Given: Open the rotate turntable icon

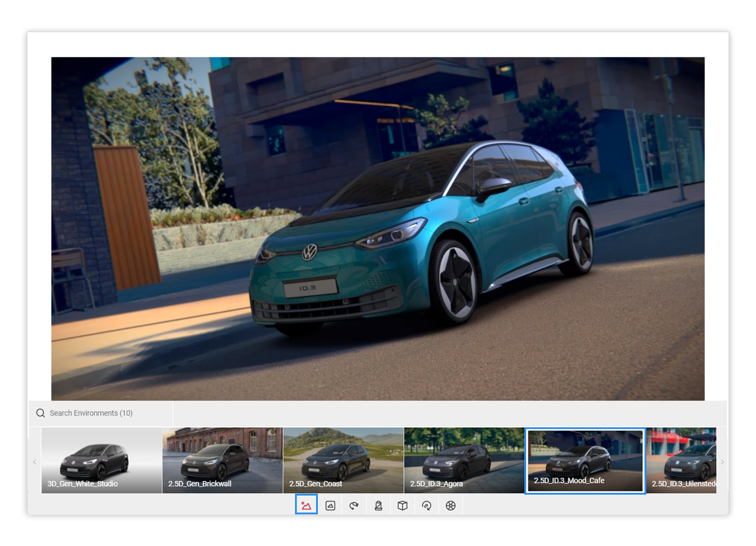Looking at the screenshot, I should [427, 505].
